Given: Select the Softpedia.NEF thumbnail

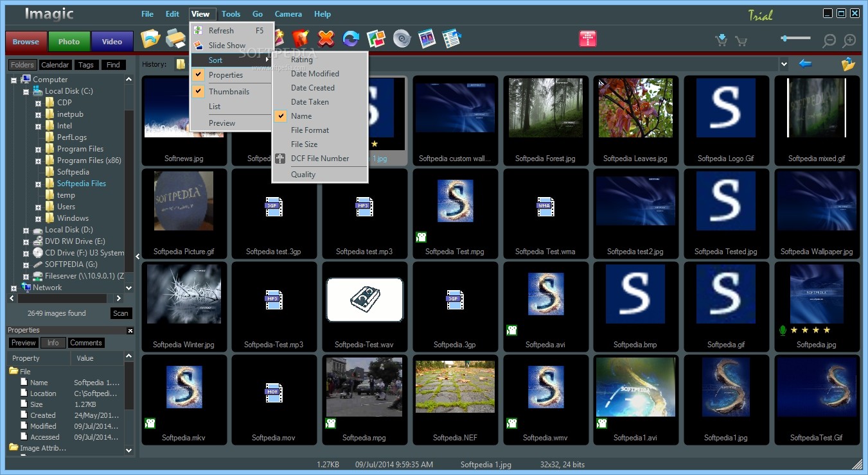Looking at the screenshot, I should click(455, 400).
